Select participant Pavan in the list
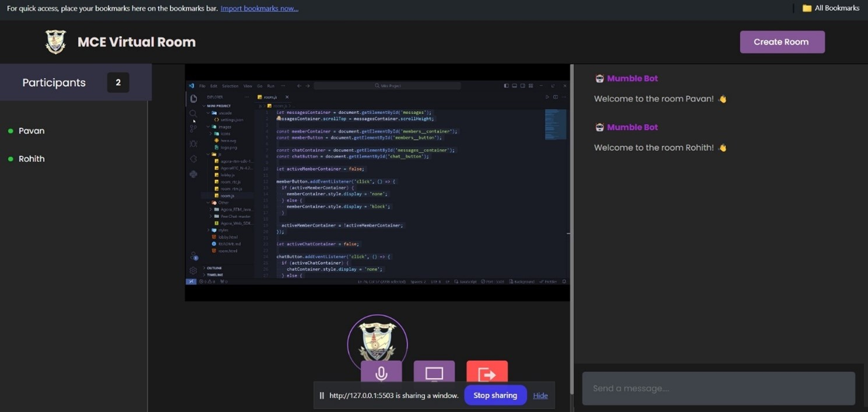 [x=31, y=131]
